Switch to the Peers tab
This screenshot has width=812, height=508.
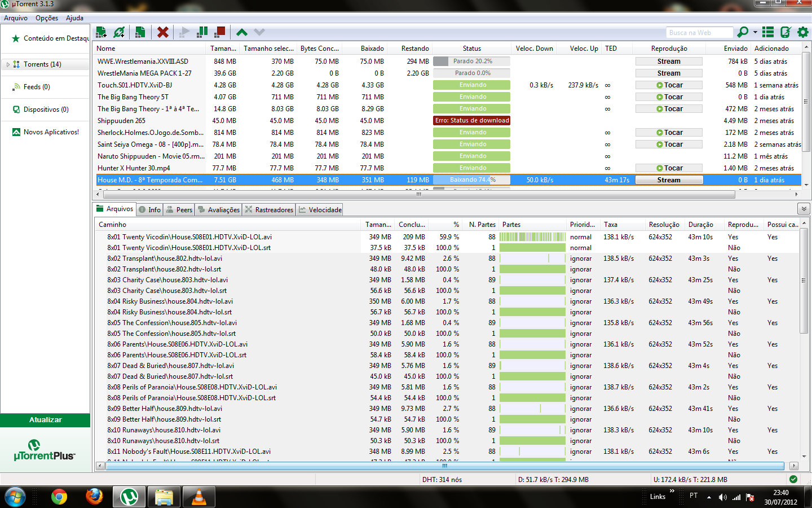(x=179, y=210)
